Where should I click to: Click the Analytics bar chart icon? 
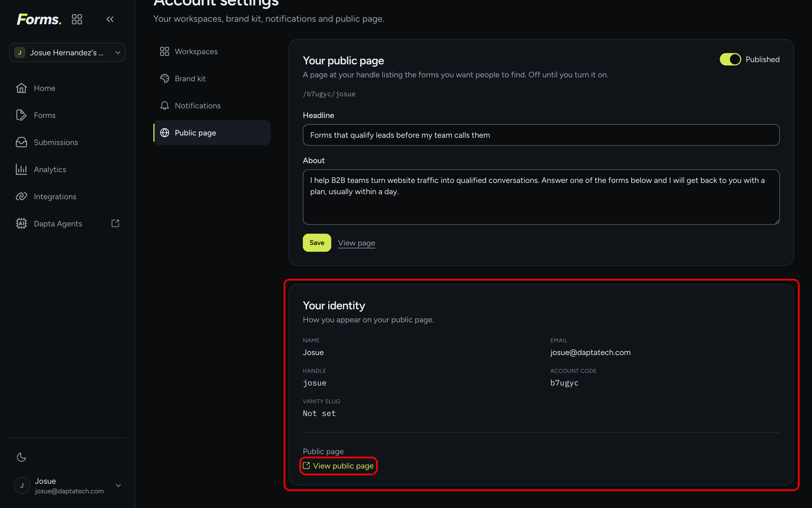pyautogui.click(x=21, y=169)
